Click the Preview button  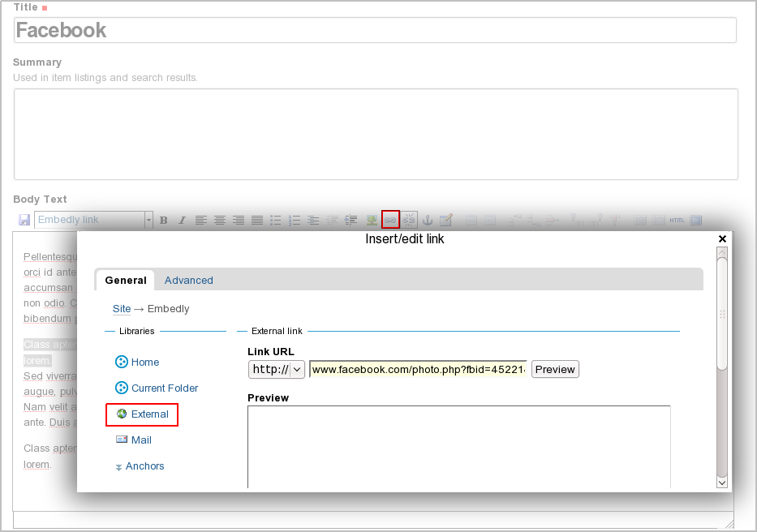click(x=555, y=369)
